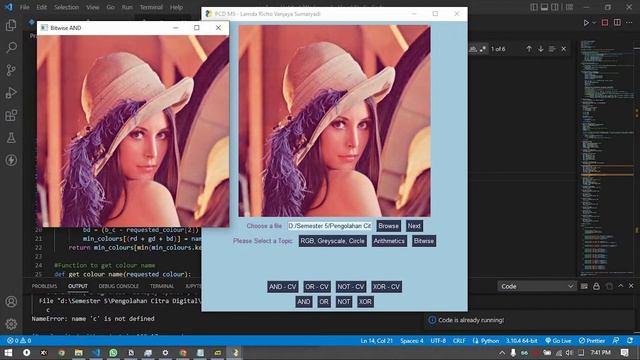
Task: Apply the XOR - CV operation
Action: click(x=386, y=287)
